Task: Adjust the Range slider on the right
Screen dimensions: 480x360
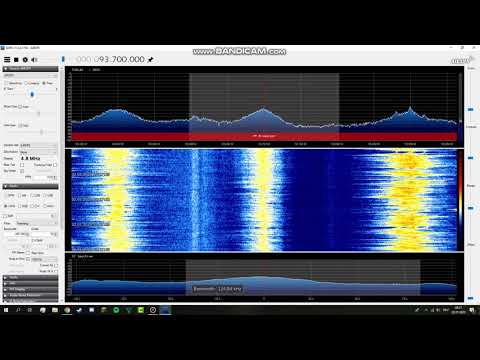Action: (471, 208)
